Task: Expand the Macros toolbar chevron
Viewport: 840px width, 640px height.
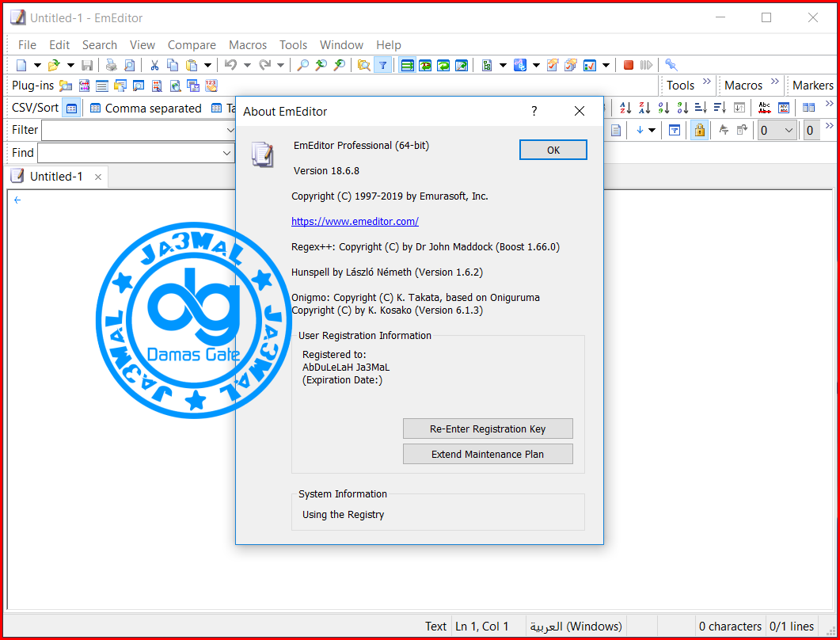Action: tap(775, 82)
